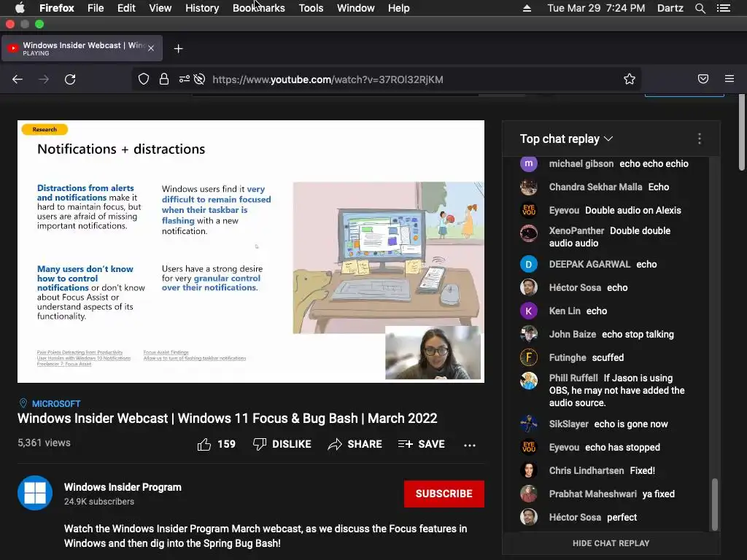
Task: Click the menu bar date and time
Action: (596, 8)
